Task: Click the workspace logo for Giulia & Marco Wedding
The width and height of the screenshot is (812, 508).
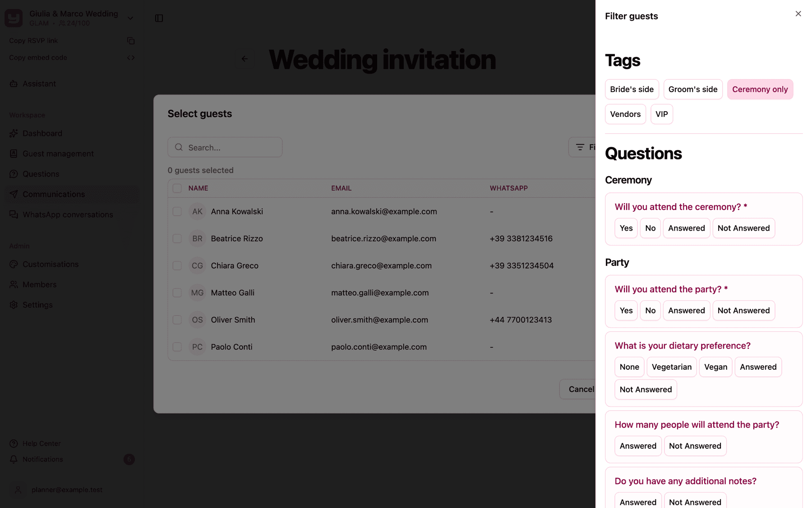Action: [14, 18]
